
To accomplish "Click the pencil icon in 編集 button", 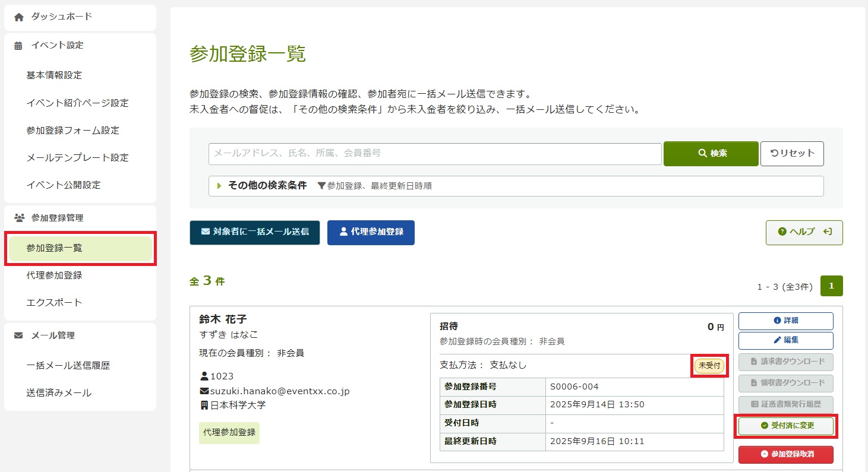I will tap(777, 340).
